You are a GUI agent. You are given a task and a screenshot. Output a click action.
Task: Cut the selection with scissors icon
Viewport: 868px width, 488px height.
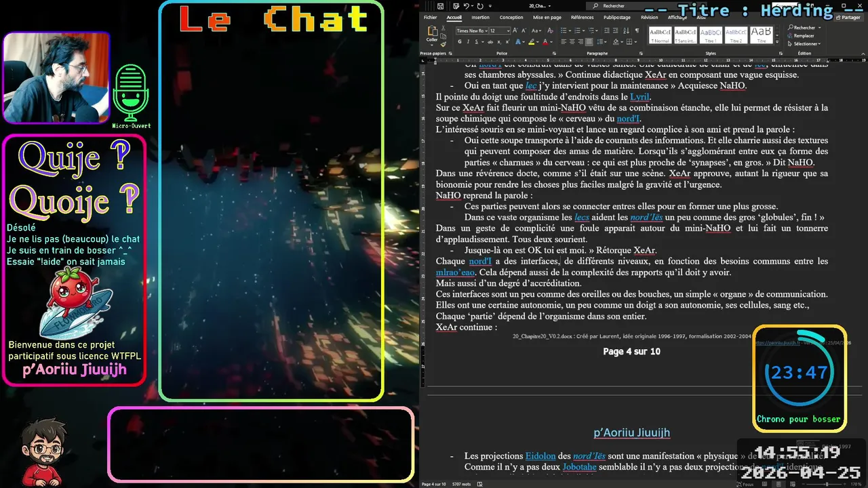(x=443, y=28)
